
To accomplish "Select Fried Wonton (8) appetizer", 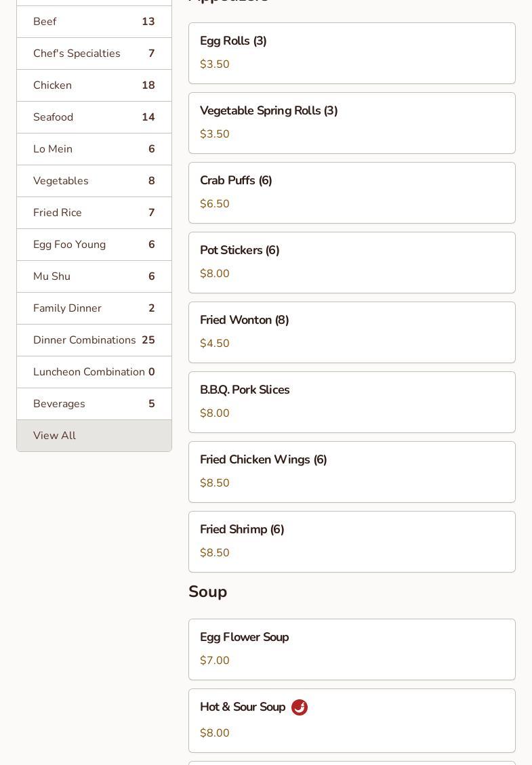I will pos(352,332).
